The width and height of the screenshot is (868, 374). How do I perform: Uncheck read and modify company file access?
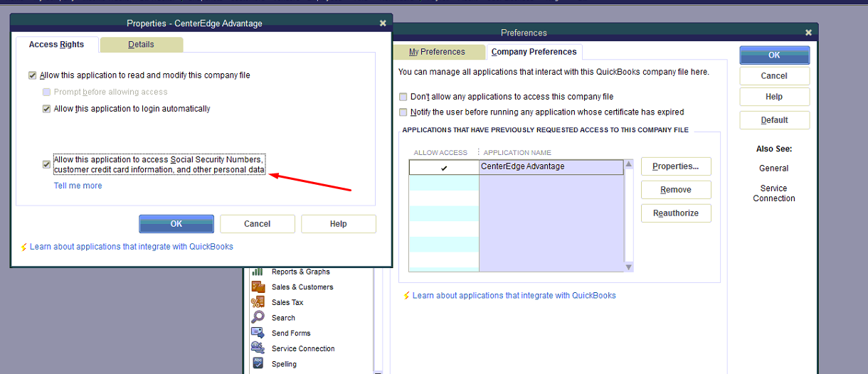33,75
